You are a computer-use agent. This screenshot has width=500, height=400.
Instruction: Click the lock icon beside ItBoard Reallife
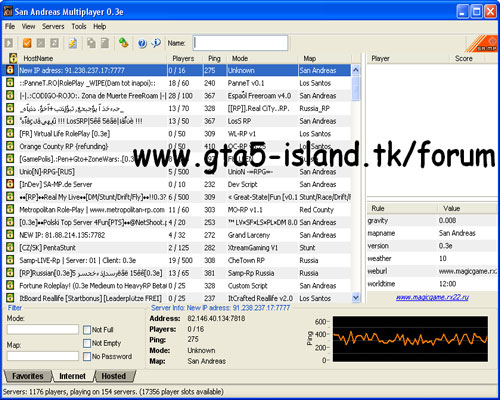(10, 298)
